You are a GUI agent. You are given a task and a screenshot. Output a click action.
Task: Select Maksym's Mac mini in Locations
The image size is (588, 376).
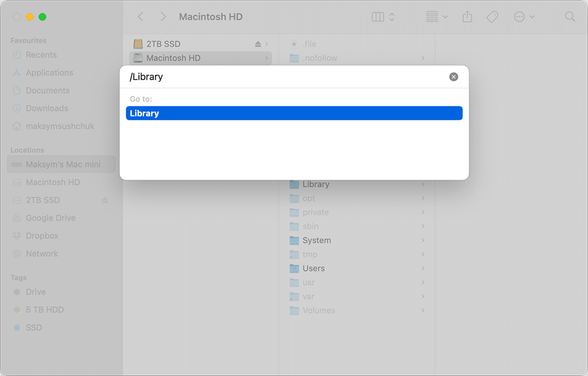pyautogui.click(x=61, y=164)
